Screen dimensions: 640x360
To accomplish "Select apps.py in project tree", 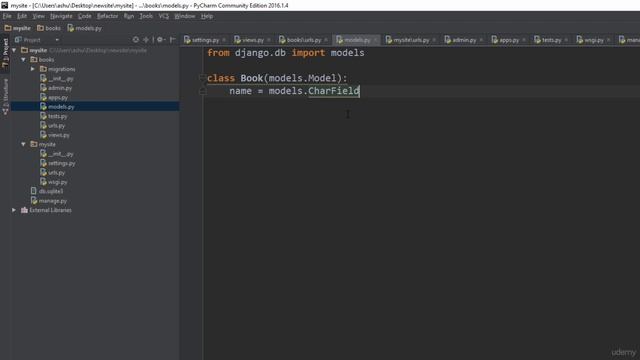I will [x=58, y=97].
